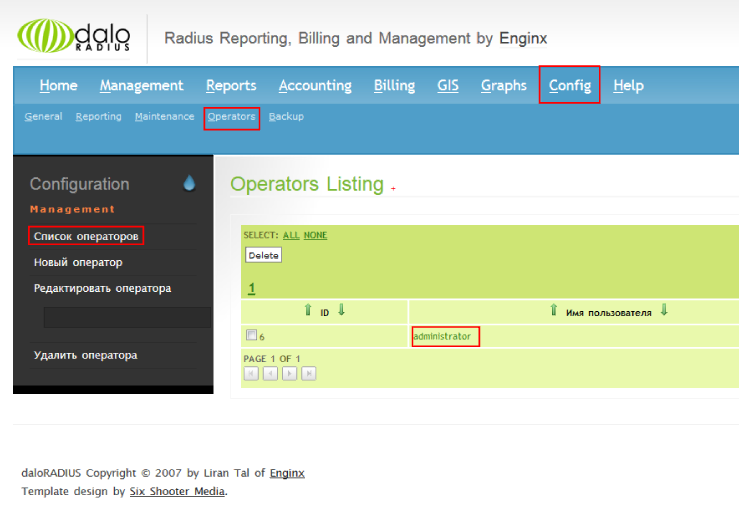739x527 pixels.
Task: Open the GIS menu
Action: point(448,85)
